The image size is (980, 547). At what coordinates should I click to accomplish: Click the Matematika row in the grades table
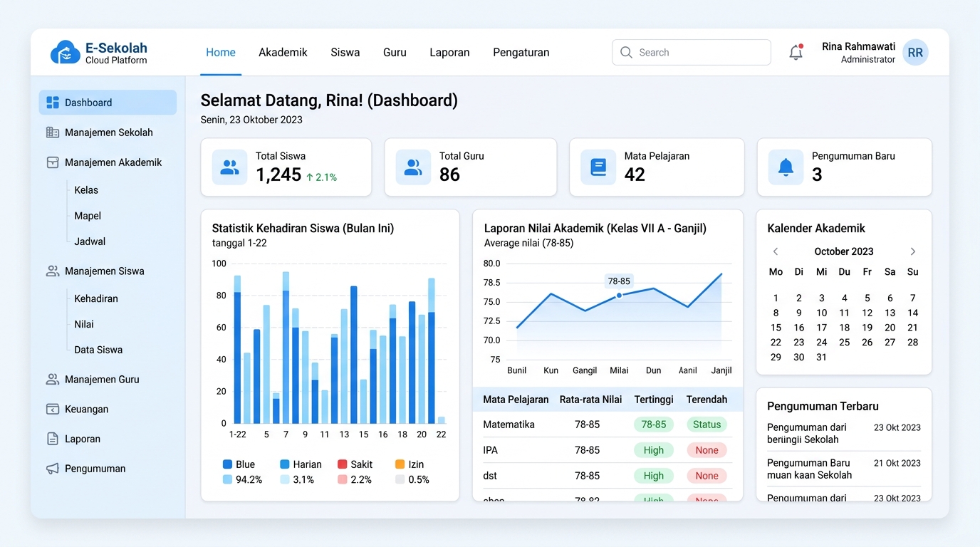click(x=608, y=424)
